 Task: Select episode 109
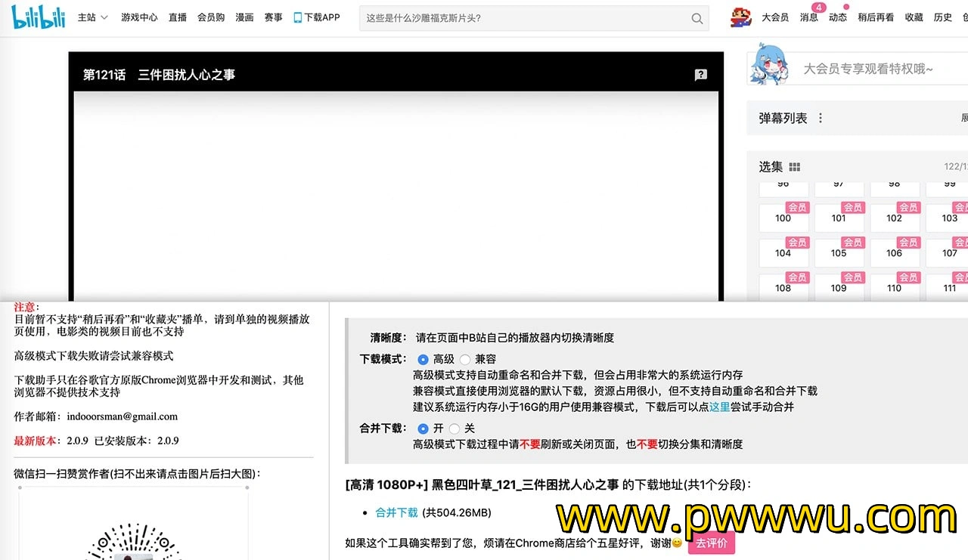839,288
